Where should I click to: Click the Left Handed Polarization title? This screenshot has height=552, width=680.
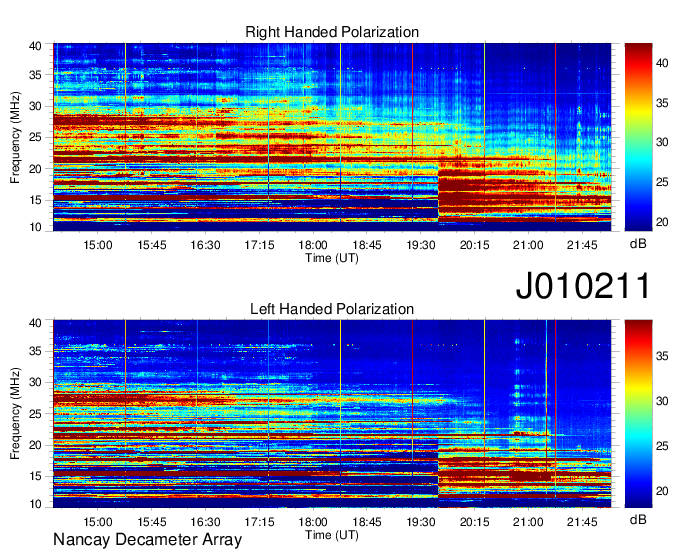pyautogui.click(x=332, y=309)
